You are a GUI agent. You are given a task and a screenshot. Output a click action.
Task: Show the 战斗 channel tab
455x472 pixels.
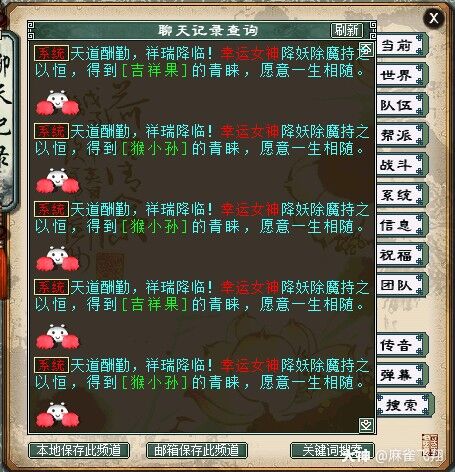pyautogui.click(x=400, y=165)
